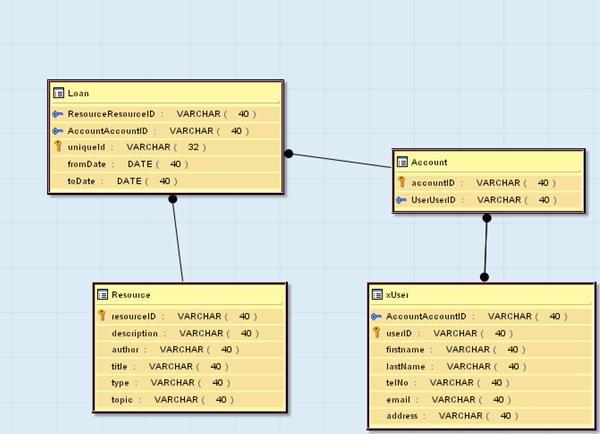Select the ResourceResourceID foreign key icon
Viewport: 600px width, 434px height.
pyautogui.click(x=58, y=114)
